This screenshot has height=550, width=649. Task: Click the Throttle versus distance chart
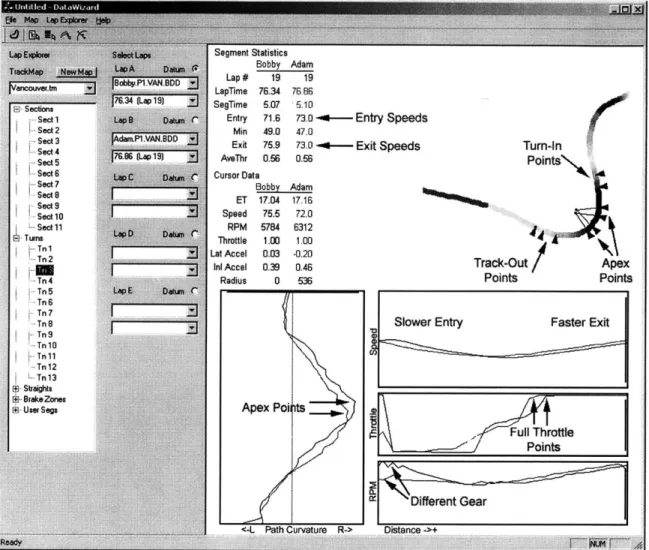click(x=503, y=425)
